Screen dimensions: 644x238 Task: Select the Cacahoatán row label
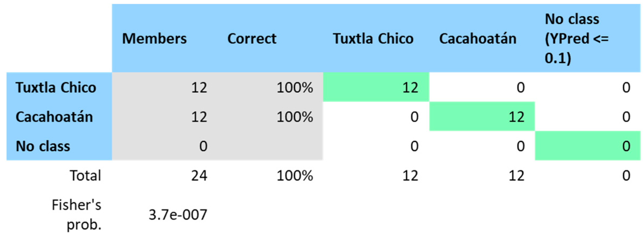(54, 117)
